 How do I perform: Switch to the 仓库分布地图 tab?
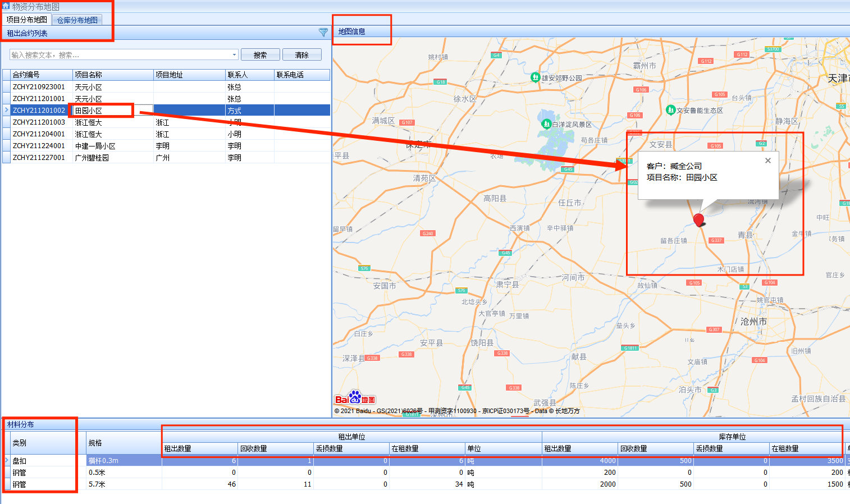77,20
